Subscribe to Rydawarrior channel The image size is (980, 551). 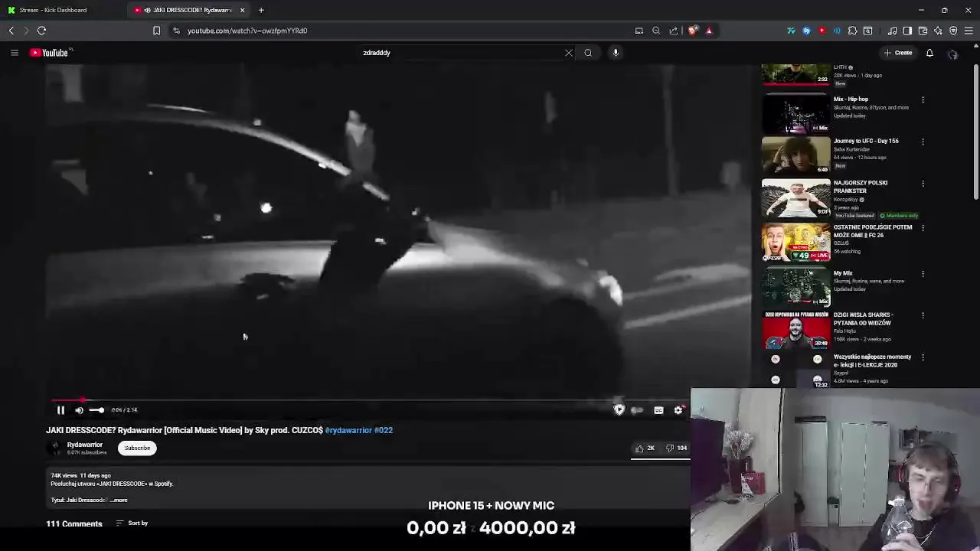(x=138, y=448)
